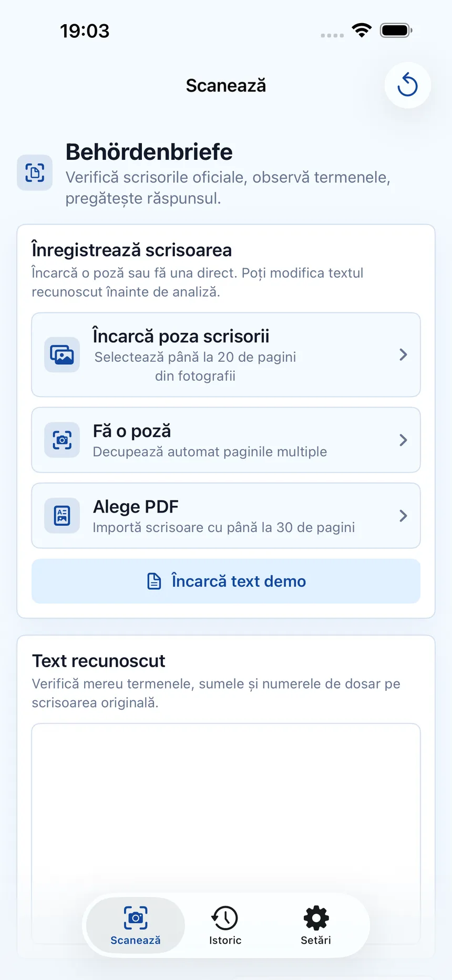Image resolution: width=452 pixels, height=980 pixels.
Task: Tap the Încarcă text demo button
Action: (226, 581)
